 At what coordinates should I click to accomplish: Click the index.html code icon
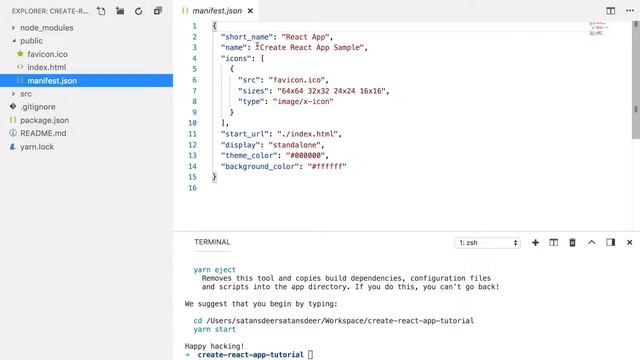(x=20, y=67)
